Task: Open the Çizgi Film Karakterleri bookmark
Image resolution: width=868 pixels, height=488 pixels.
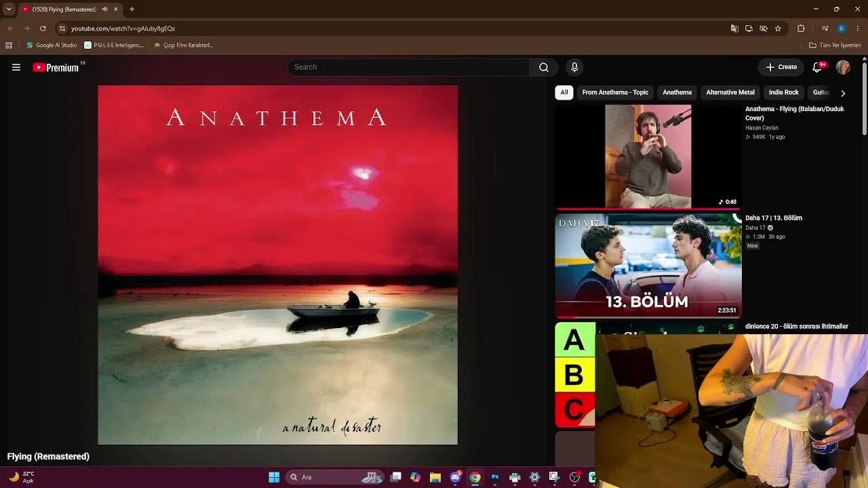Action: coord(184,45)
